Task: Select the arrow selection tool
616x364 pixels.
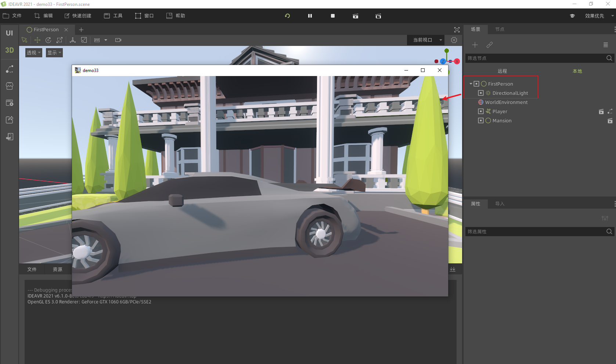Action: pos(25,40)
